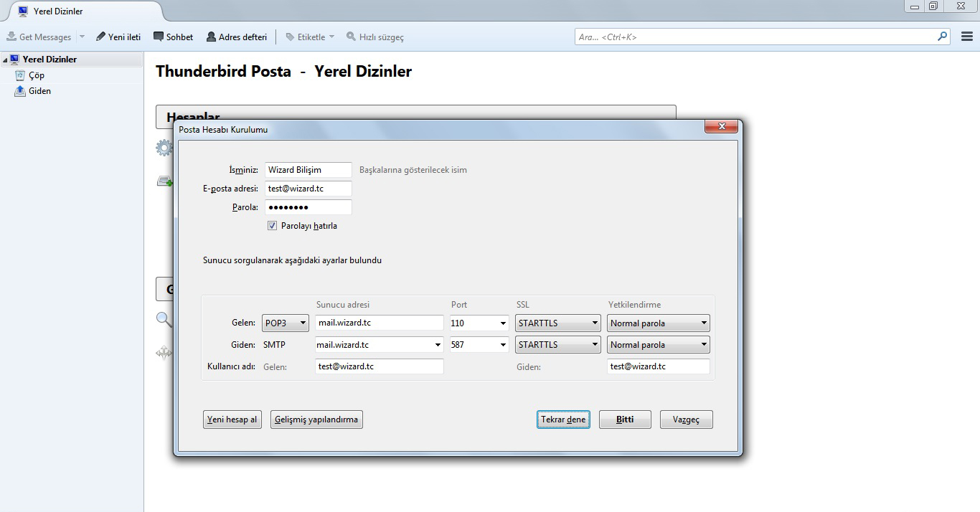Image resolution: width=980 pixels, height=512 pixels.
Task: Click the search magnifier icon
Action: (x=942, y=37)
